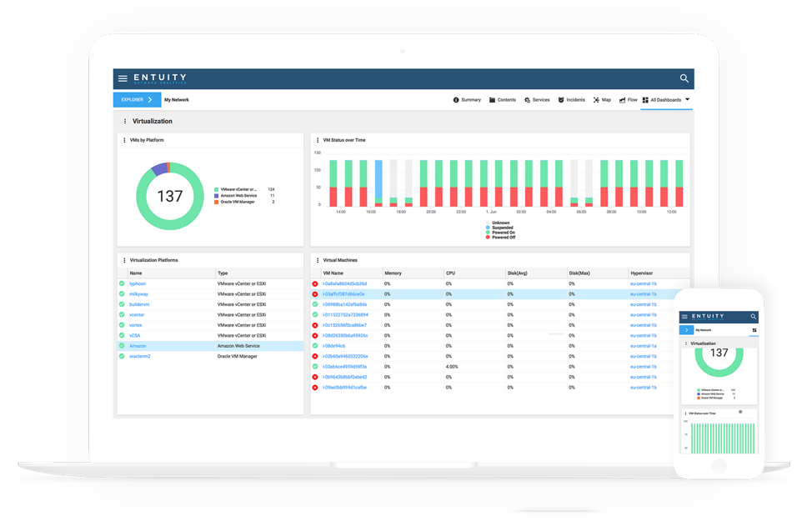Open VM i-0a8afa8604d5cb36d
The height and width of the screenshot is (521, 812).
pos(344,283)
